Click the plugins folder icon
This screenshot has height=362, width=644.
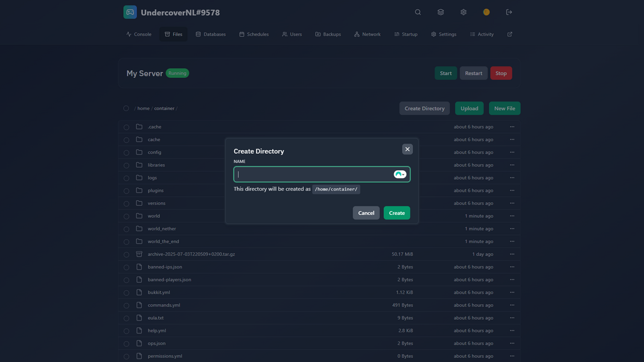coord(139,191)
